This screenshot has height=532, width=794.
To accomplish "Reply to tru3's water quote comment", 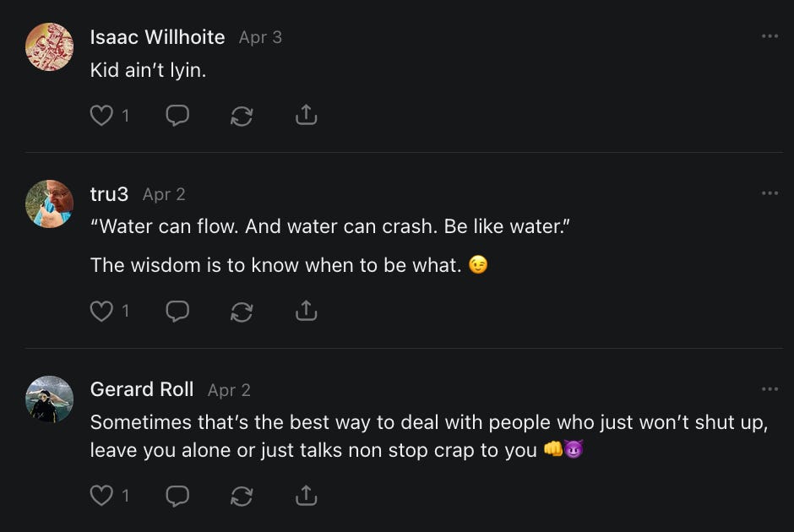I will pos(177,311).
